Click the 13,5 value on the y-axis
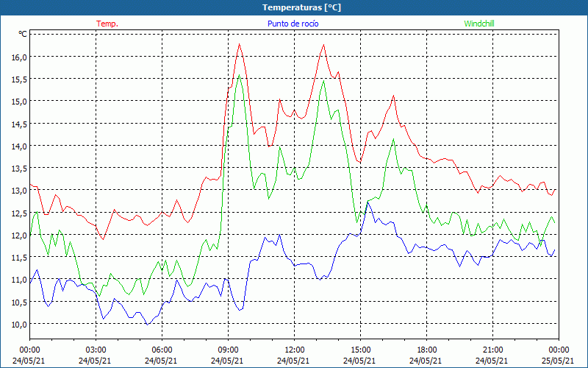588x368 pixels. coord(19,169)
